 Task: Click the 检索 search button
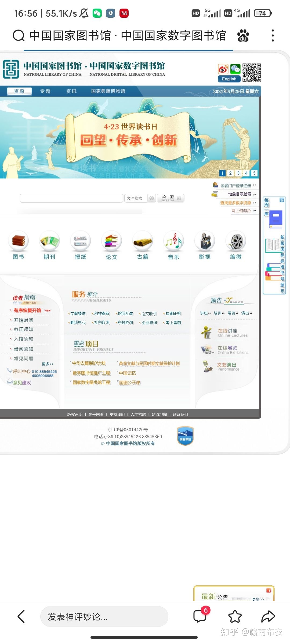[171, 198]
